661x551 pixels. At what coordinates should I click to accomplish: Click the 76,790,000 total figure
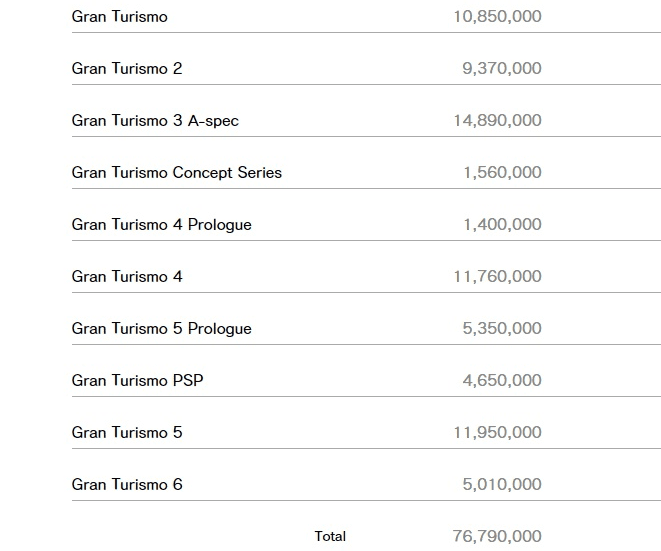pos(497,537)
